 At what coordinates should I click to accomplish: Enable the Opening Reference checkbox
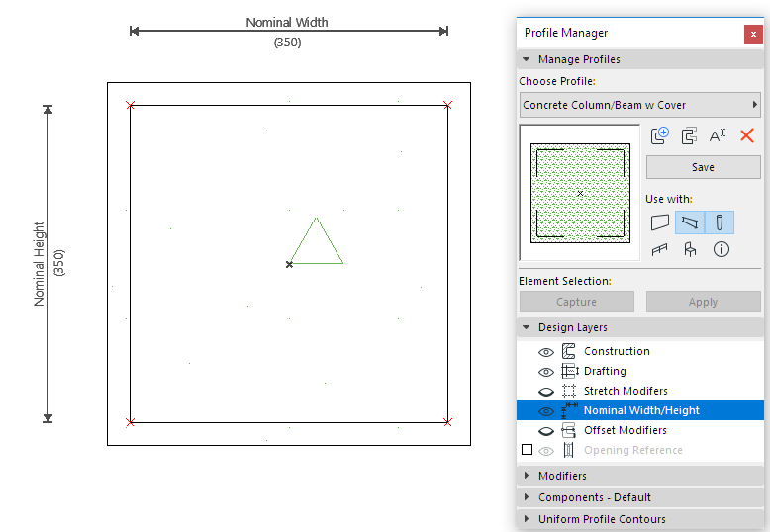(x=527, y=450)
